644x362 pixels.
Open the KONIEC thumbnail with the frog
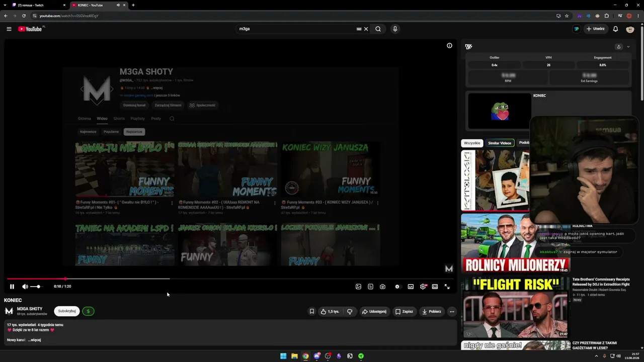500,111
